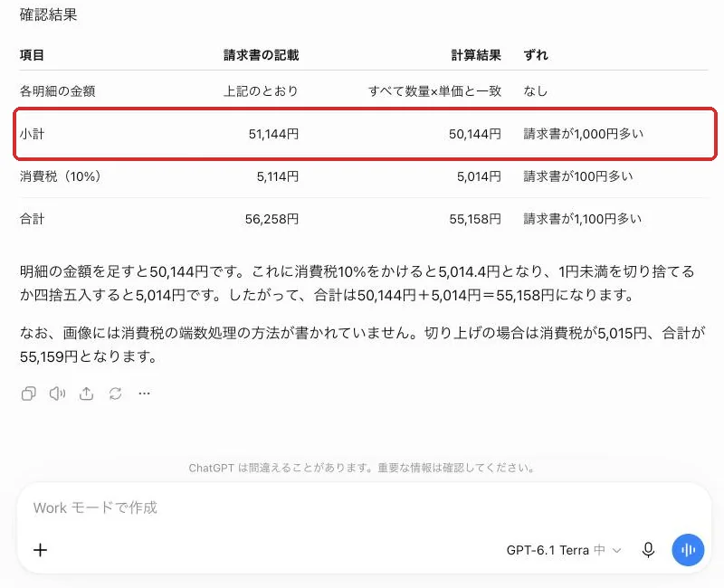Launch voice mode with the blue waveform button
This screenshot has width=724, height=588.
click(688, 550)
